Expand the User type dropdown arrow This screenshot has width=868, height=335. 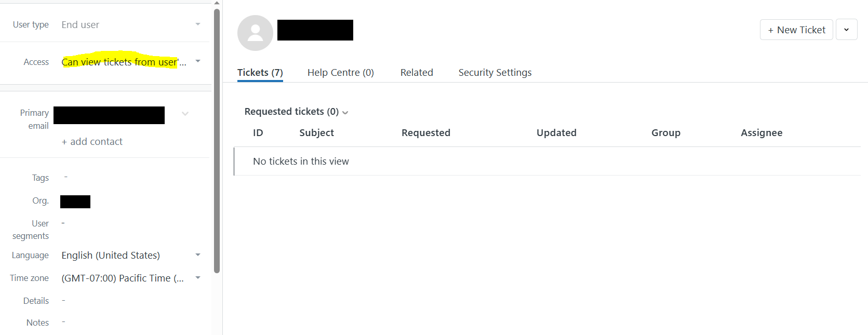pyautogui.click(x=197, y=24)
